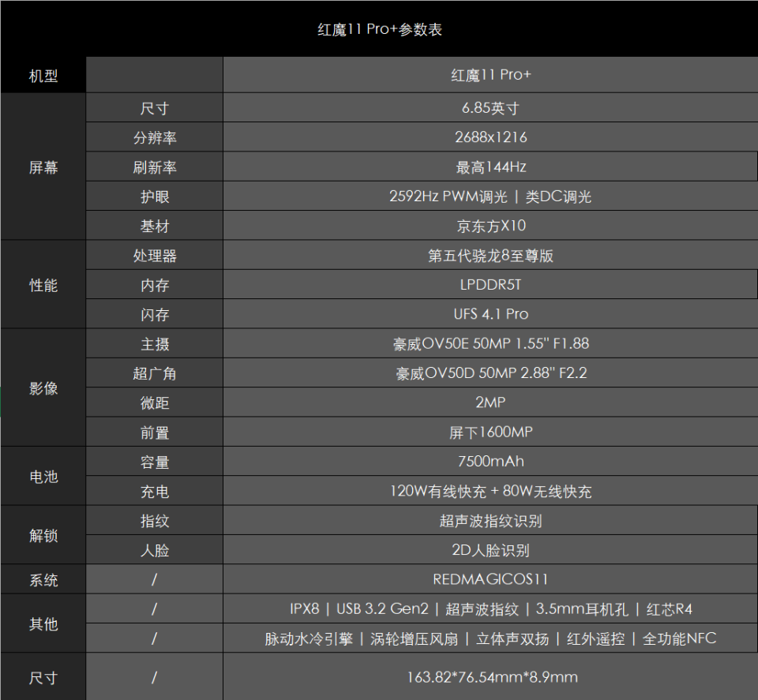Click the 脉动水冷引擎 | 涡轮增压风扇 row

click(490, 638)
